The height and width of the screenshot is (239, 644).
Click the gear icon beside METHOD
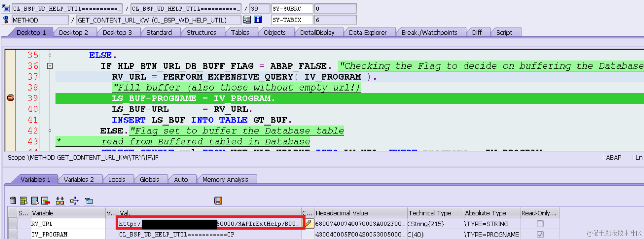pyautogui.click(x=6, y=20)
